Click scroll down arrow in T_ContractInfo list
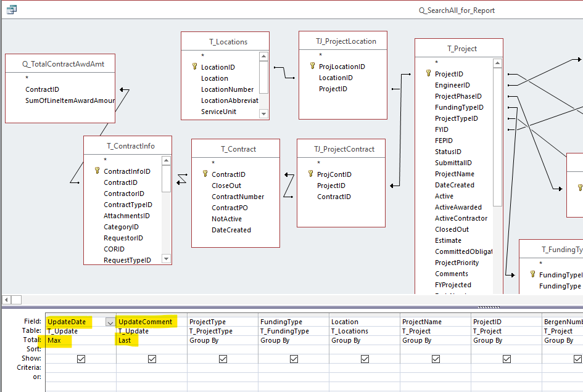Viewport: 583px width, 392px height. tap(166, 259)
